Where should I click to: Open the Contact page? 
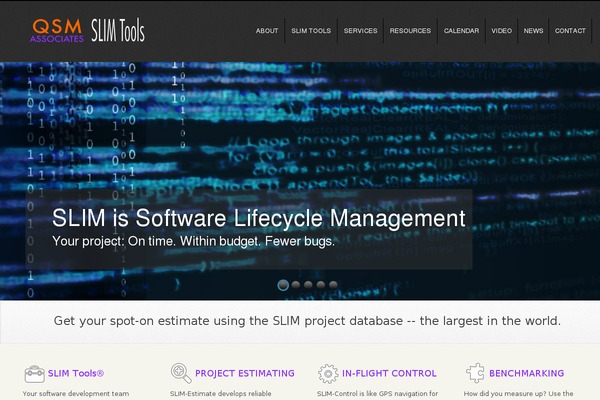570,31
